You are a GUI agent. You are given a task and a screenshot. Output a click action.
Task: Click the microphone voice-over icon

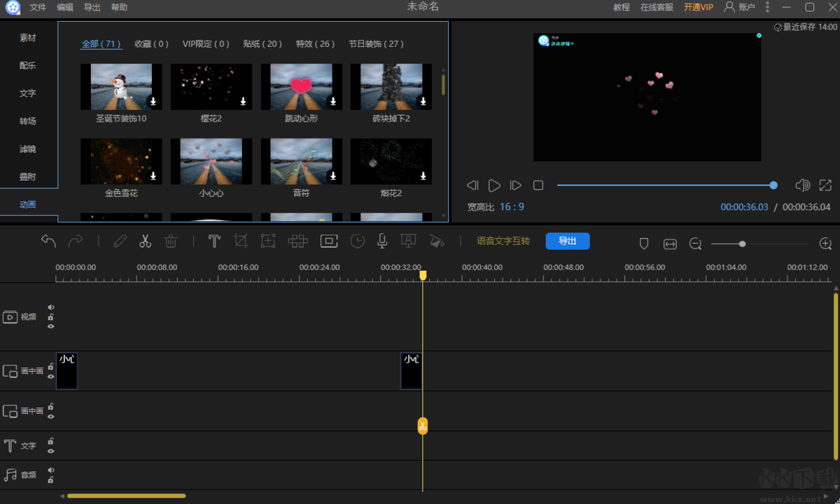382,241
